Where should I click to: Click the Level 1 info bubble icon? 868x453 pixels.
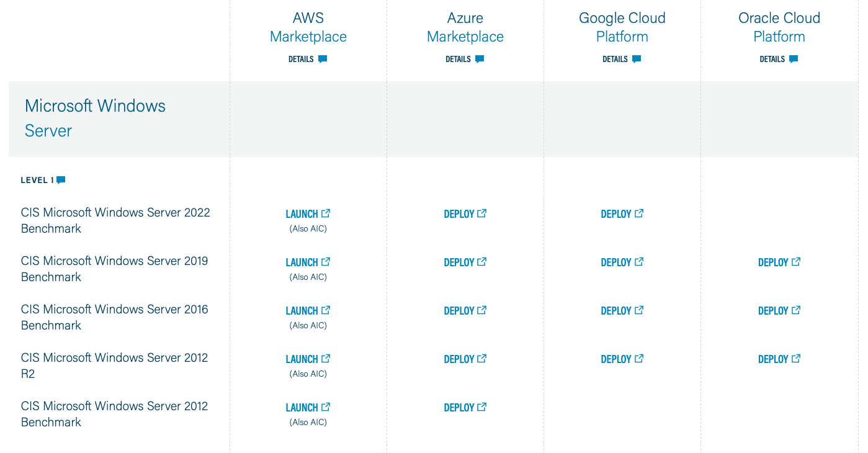point(61,181)
